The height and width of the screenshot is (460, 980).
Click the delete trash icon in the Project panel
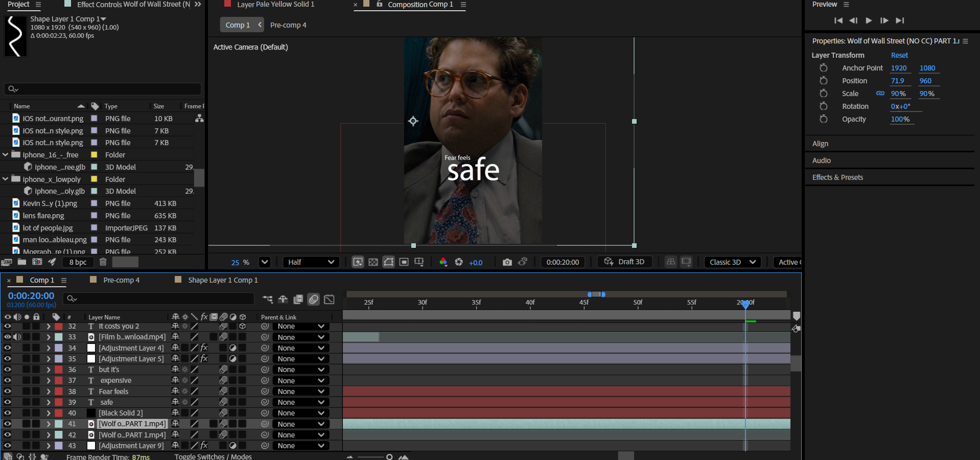103,262
